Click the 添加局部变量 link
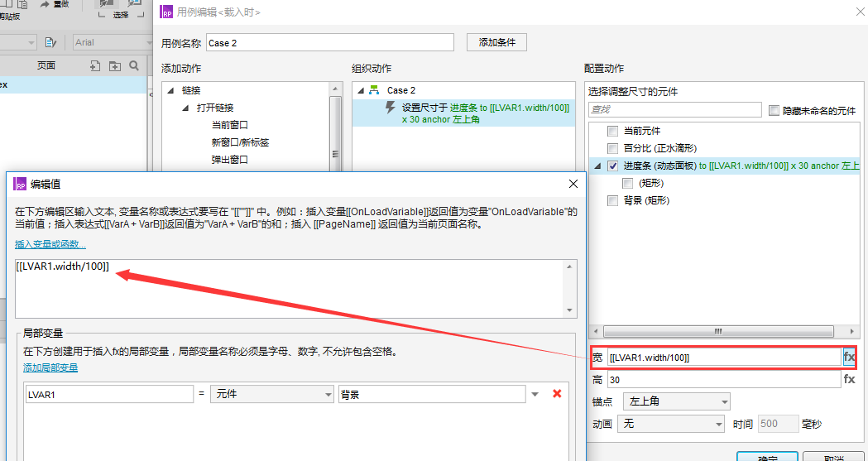The height and width of the screenshot is (461, 868). pyautogui.click(x=50, y=367)
